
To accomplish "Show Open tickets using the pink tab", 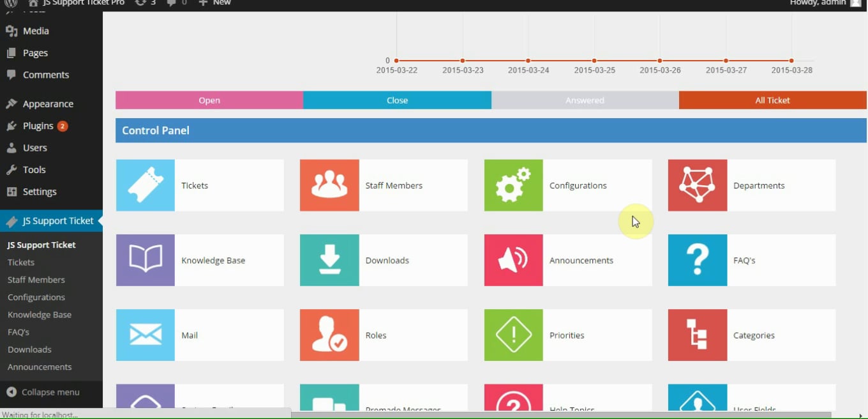I will [209, 100].
